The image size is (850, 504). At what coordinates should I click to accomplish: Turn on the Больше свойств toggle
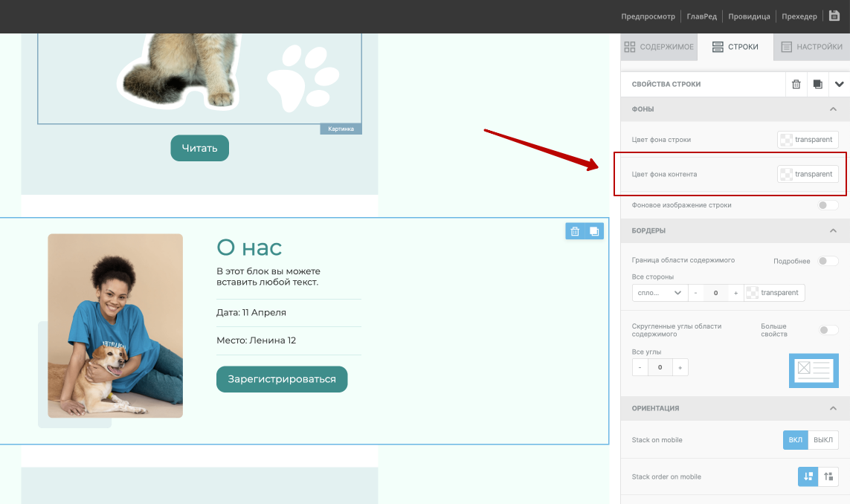point(828,330)
